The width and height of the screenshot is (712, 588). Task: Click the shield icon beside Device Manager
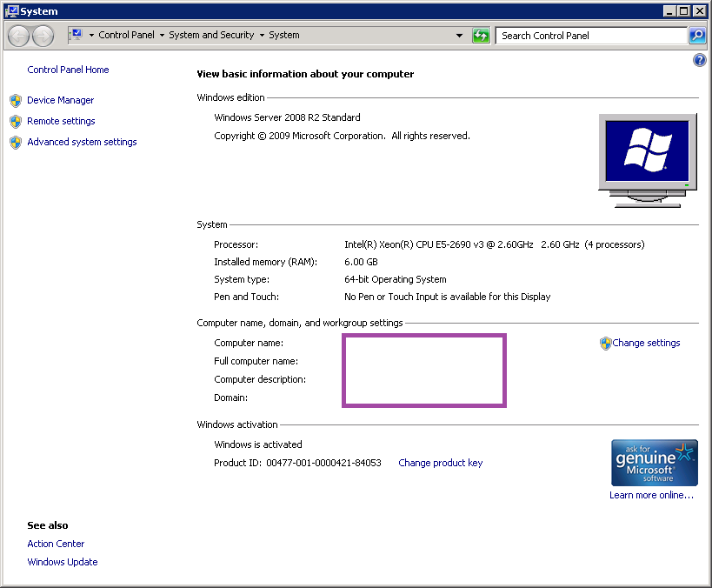click(x=16, y=100)
